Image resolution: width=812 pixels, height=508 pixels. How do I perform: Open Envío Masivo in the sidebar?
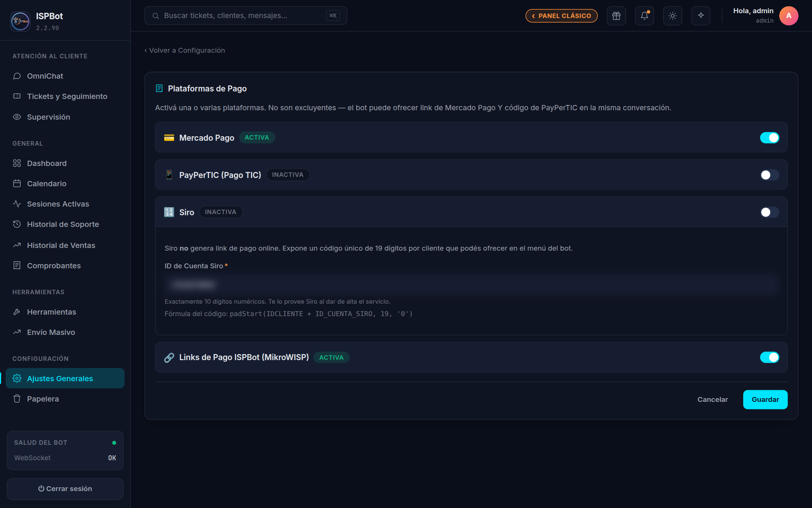[x=65, y=332]
